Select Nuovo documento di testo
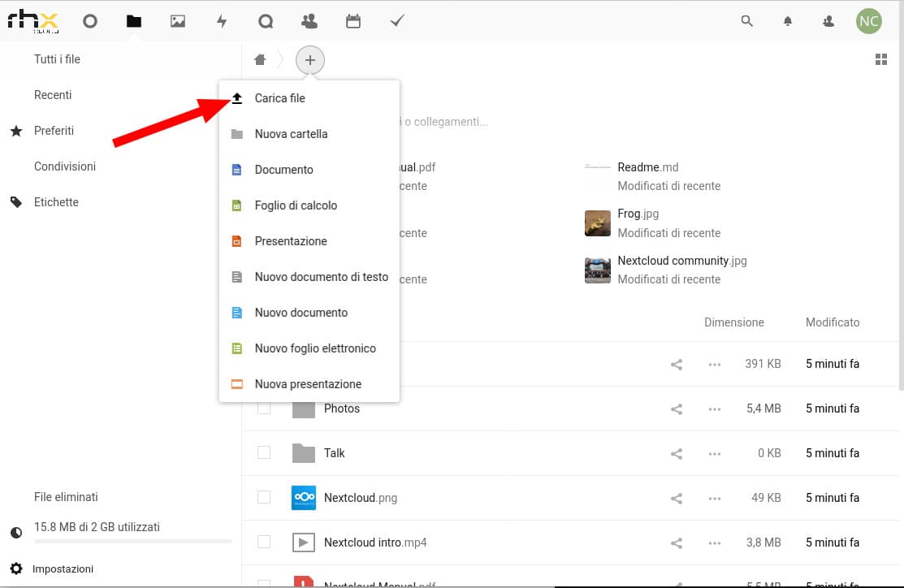The height and width of the screenshot is (588, 904). pos(309,277)
